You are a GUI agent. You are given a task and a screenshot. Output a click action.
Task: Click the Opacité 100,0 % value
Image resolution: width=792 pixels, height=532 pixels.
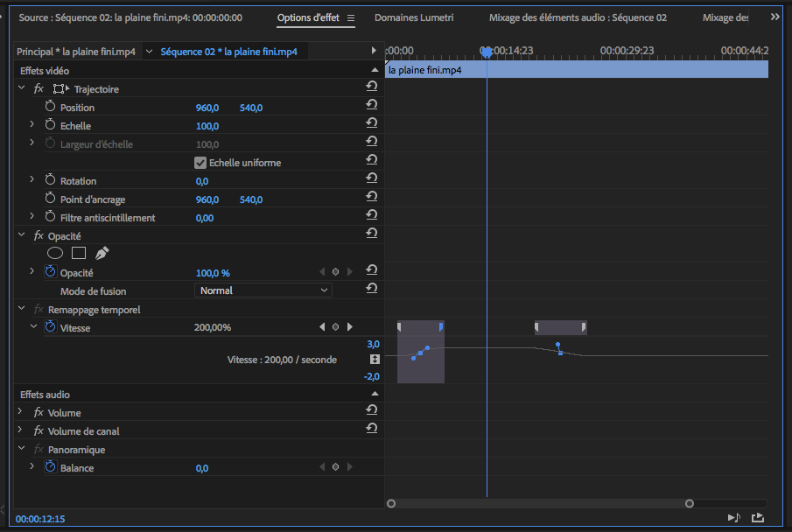point(213,273)
